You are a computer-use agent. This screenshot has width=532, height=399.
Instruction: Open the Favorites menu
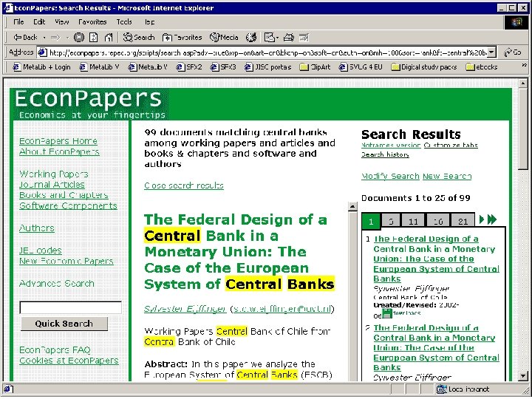(x=92, y=22)
